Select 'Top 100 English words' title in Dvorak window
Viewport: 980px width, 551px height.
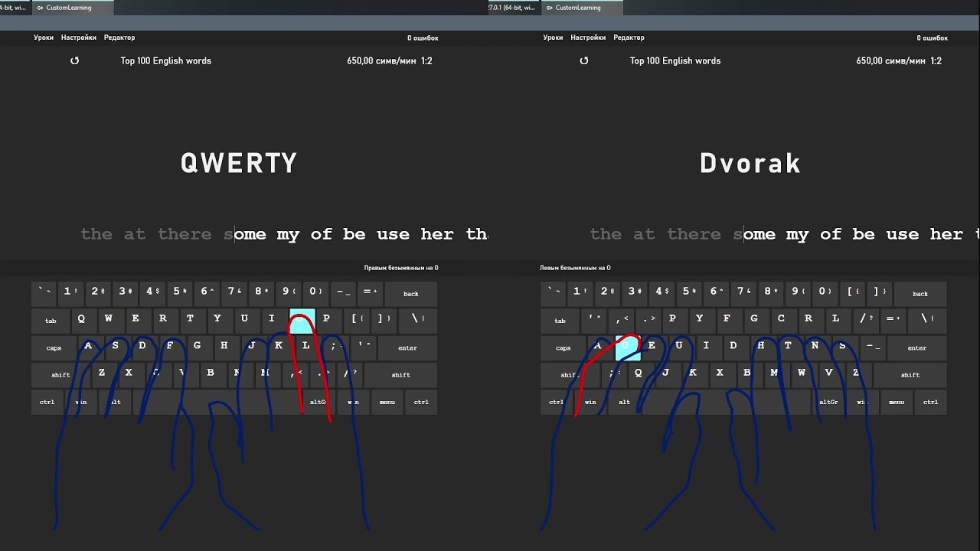tap(675, 60)
